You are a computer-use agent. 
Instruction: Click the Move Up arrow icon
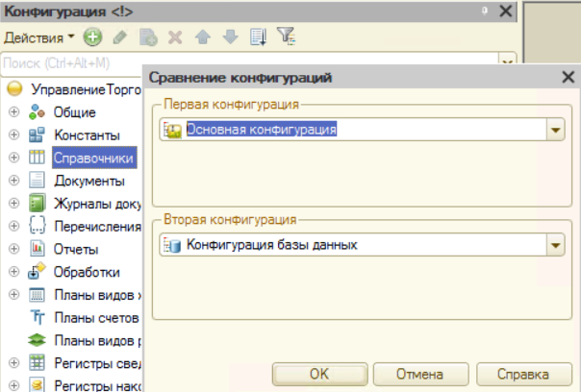click(x=202, y=37)
